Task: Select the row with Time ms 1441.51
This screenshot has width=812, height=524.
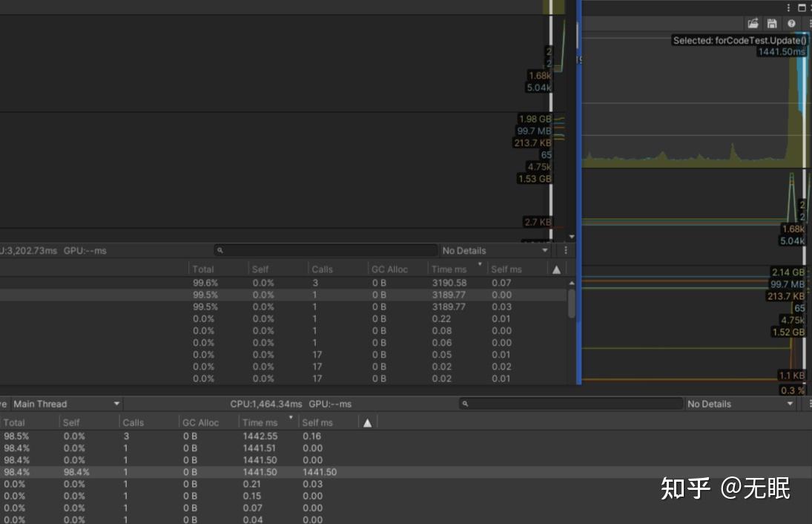Action: point(406,448)
